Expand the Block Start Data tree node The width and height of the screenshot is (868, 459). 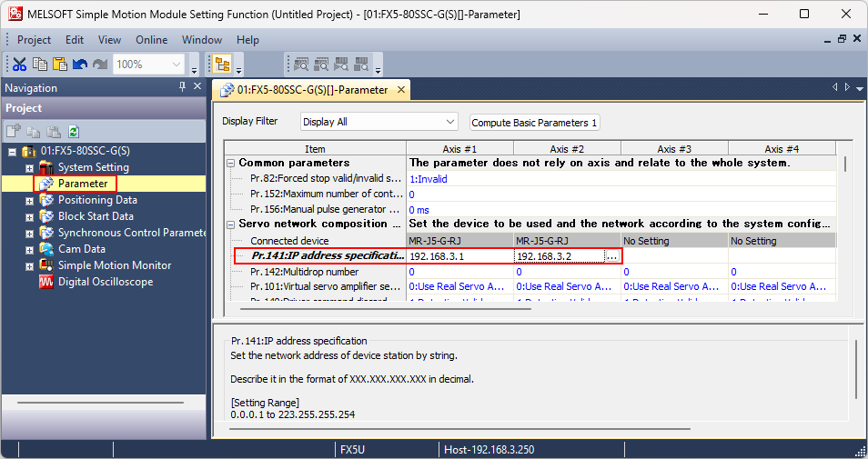click(x=29, y=217)
